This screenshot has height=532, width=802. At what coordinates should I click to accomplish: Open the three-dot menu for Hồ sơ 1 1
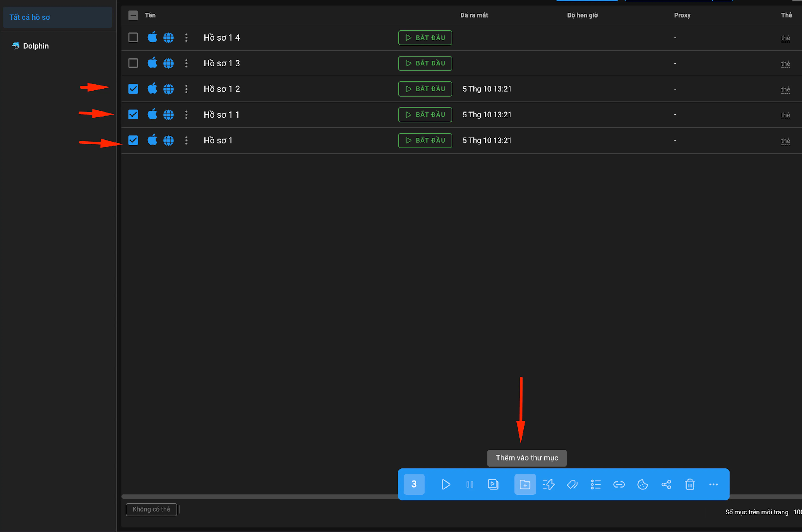pyautogui.click(x=186, y=115)
